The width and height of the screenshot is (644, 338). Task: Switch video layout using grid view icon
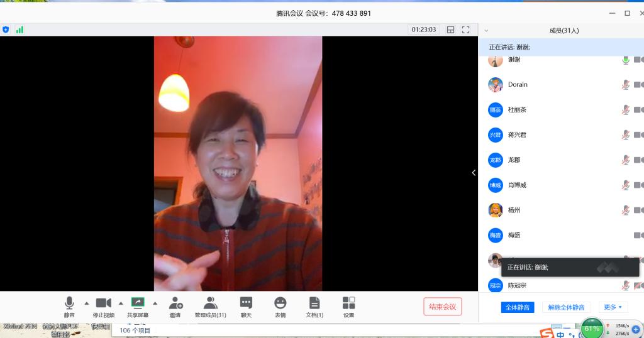[450, 30]
